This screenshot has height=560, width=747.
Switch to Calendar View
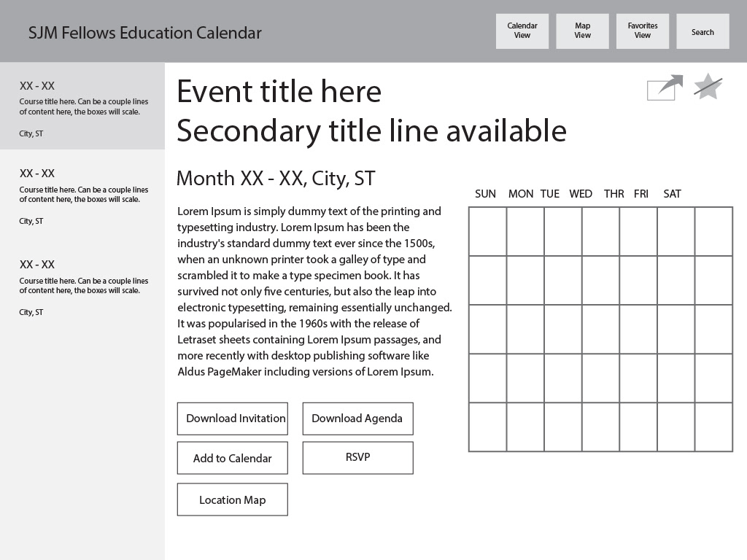click(x=522, y=31)
